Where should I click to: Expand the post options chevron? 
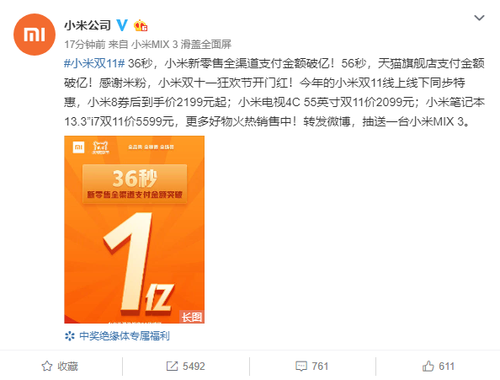479,18
